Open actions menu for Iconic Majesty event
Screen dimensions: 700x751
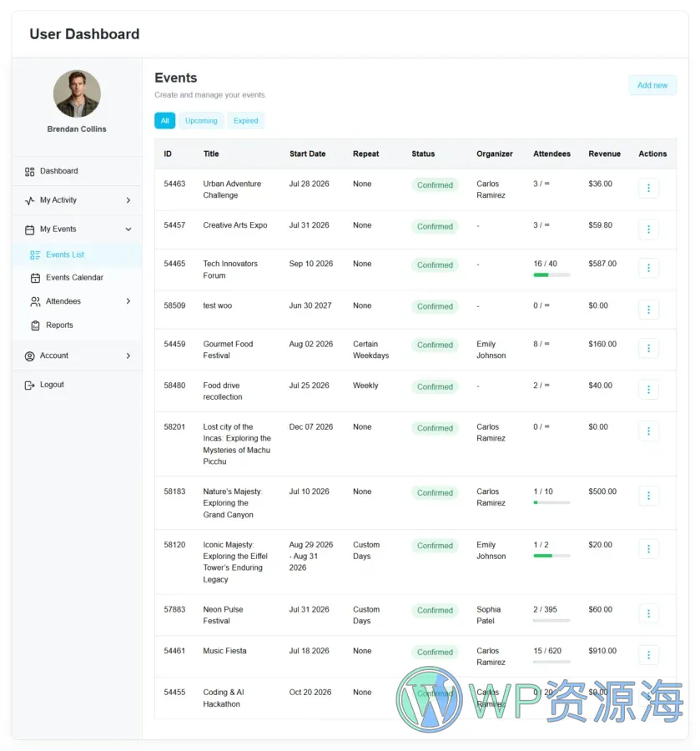point(648,549)
